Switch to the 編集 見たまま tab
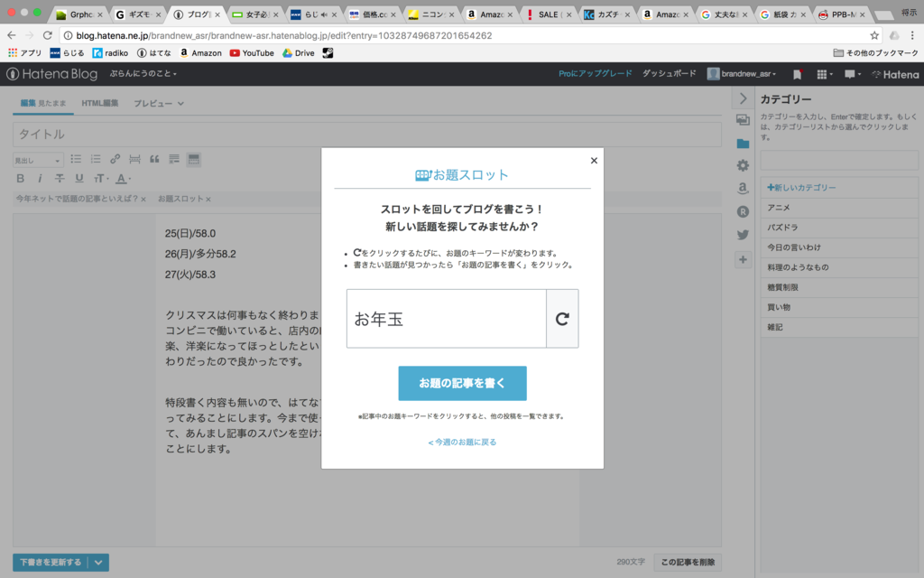The image size is (924, 578). click(x=43, y=103)
